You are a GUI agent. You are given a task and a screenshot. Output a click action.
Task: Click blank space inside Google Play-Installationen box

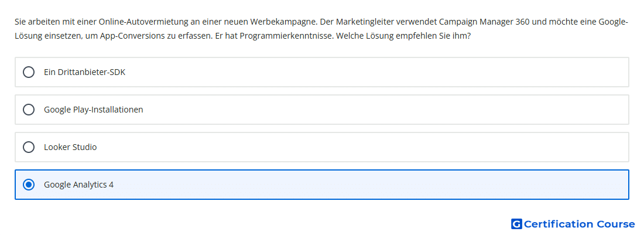click(x=369, y=110)
